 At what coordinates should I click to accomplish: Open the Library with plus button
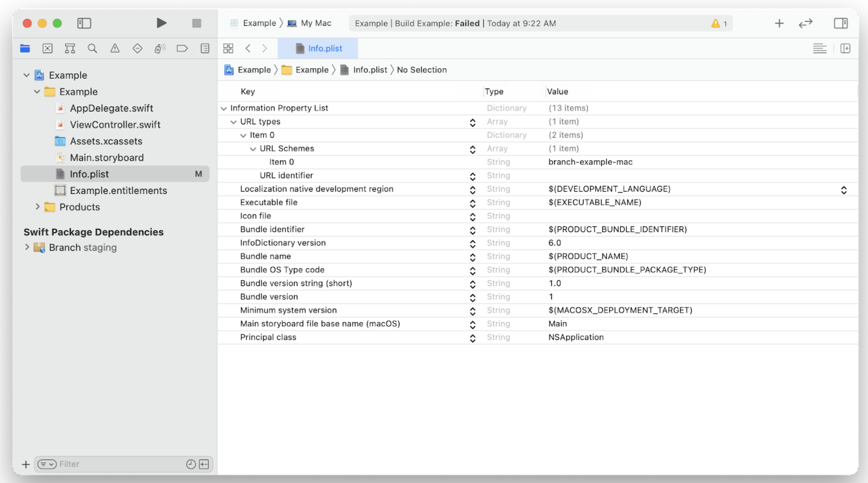(779, 23)
